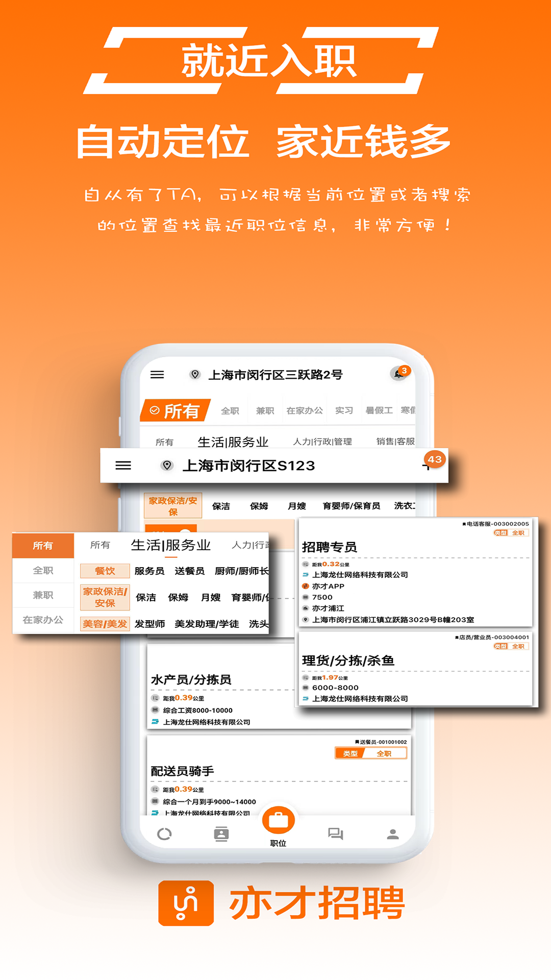
Task: Open the profile person icon in bottom bar
Action: 392,834
